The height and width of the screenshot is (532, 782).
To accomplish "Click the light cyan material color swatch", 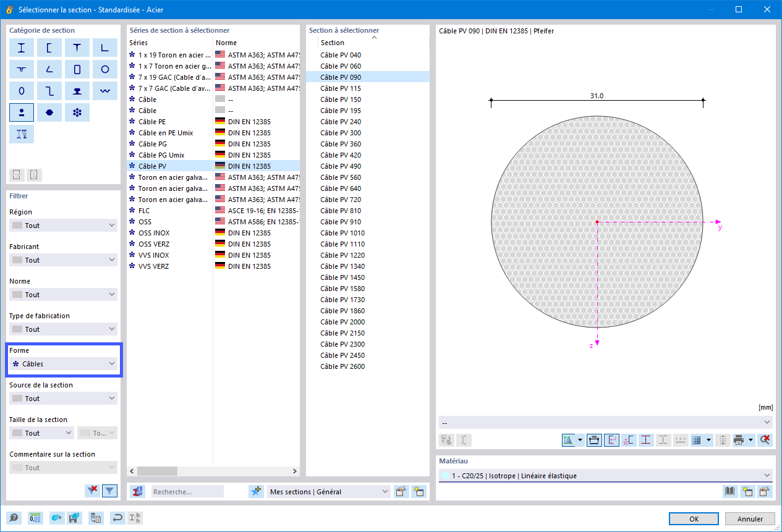I will 446,476.
